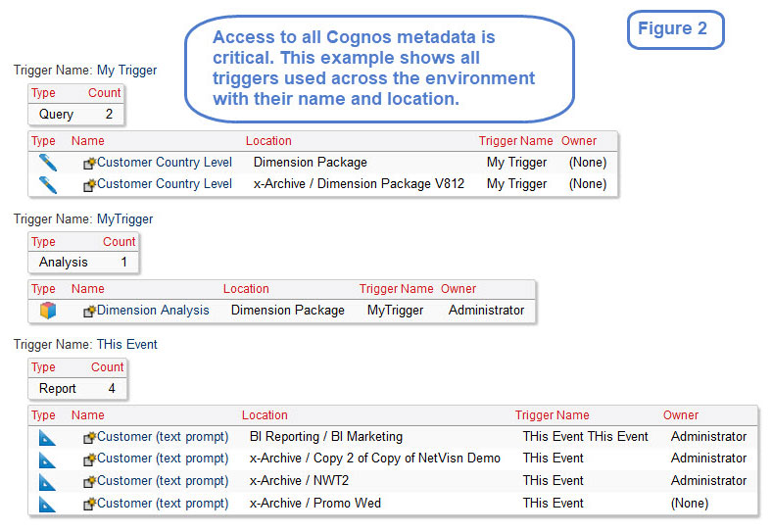Click the 'Report' type cell
Image resolution: width=772 pixels, height=532 pixels.
click(58, 389)
